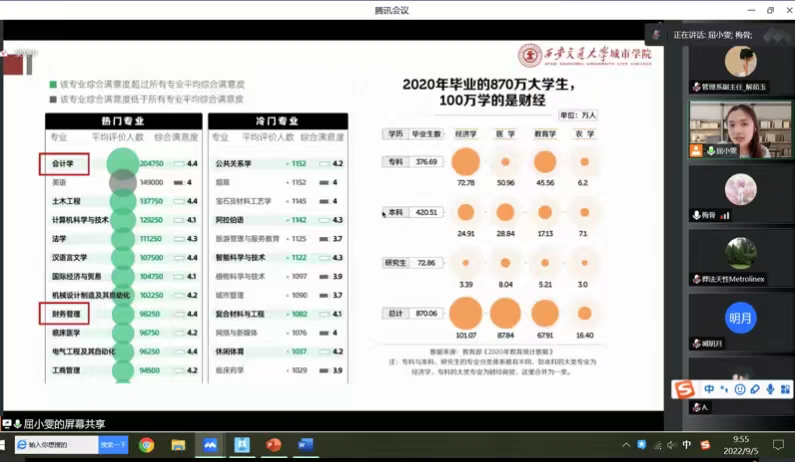This screenshot has height=462, width=795.
Task: Click the 搜索一下 search button
Action: click(x=113, y=445)
